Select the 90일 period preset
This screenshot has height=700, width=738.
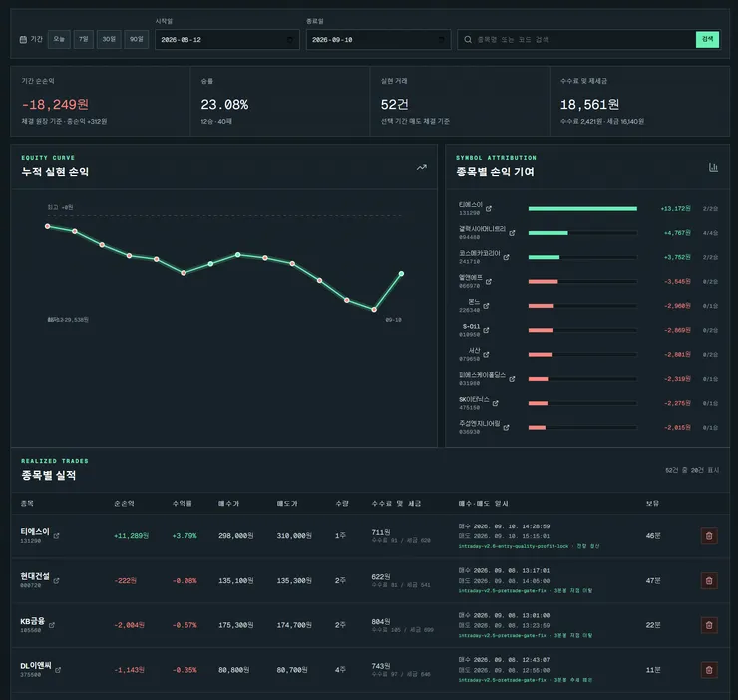[x=137, y=39]
